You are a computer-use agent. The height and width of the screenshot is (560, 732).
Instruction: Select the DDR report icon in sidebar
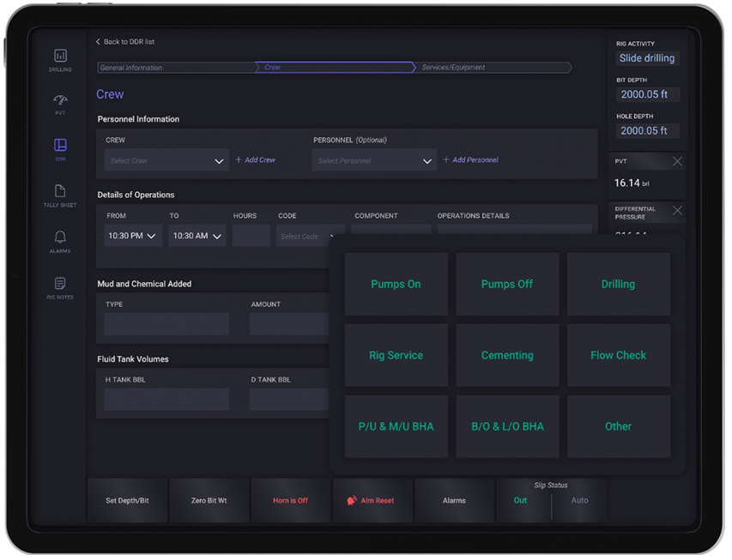(60, 145)
